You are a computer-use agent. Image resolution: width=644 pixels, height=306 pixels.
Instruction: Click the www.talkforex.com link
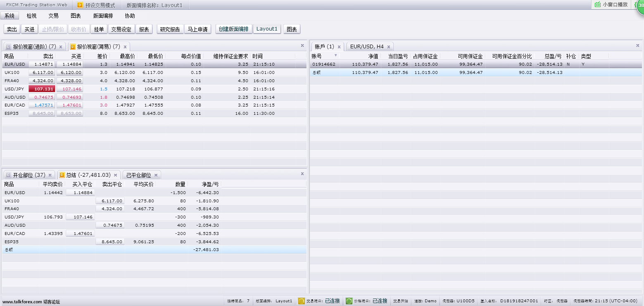pos(22,302)
